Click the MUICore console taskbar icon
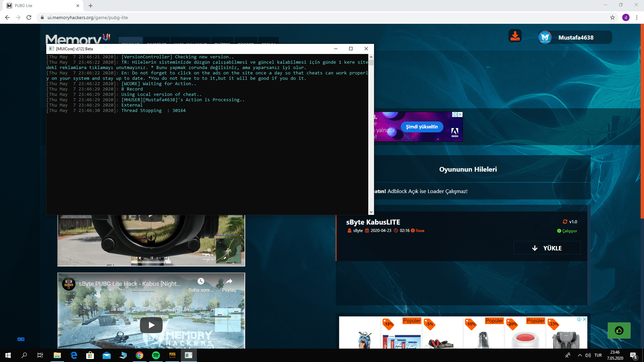The height and width of the screenshot is (362, 644). pos(189,355)
